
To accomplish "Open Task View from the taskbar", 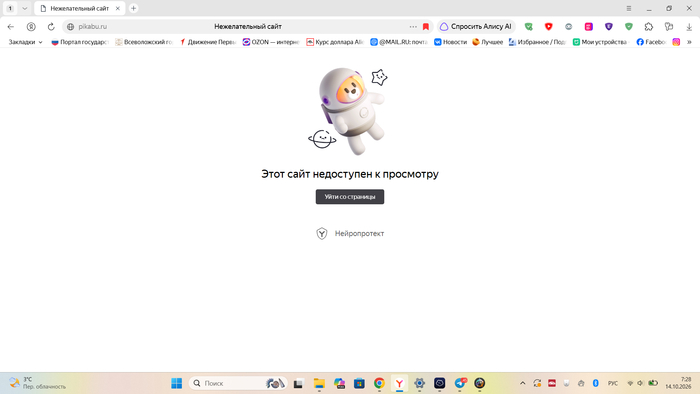I will coord(298,383).
